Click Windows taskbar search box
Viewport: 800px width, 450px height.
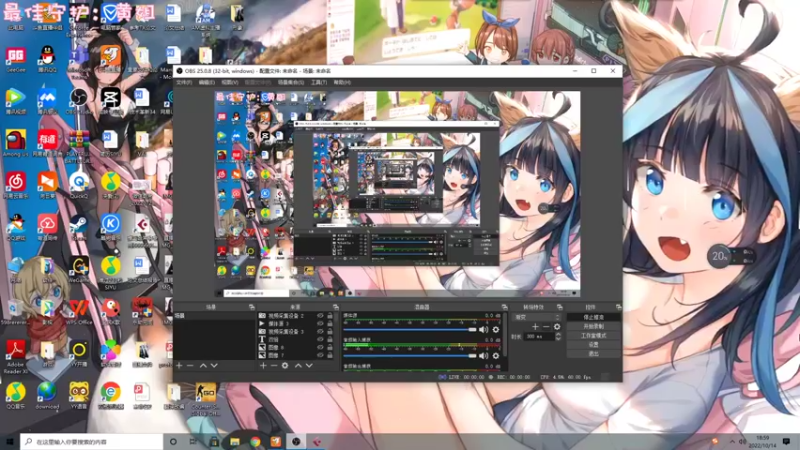pyautogui.click(x=92, y=441)
